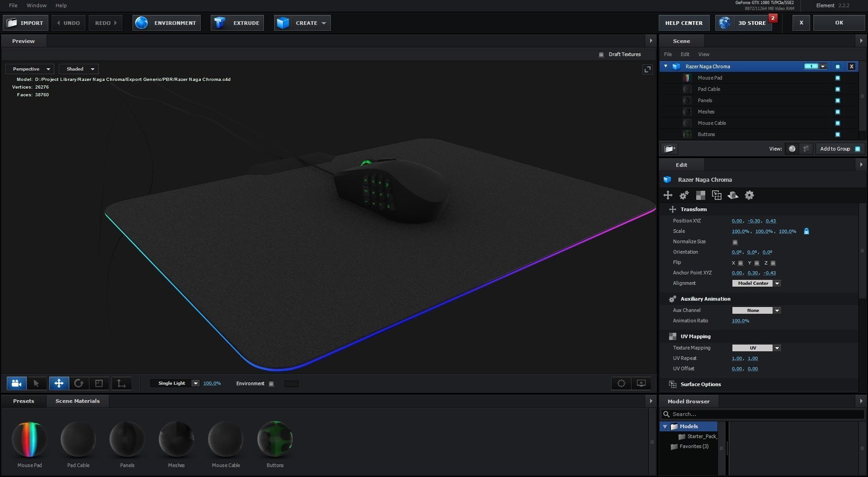Viewport: 868px width, 477px height.
Task: Toggle Flip Y checkbox
Action: point(757,263)
